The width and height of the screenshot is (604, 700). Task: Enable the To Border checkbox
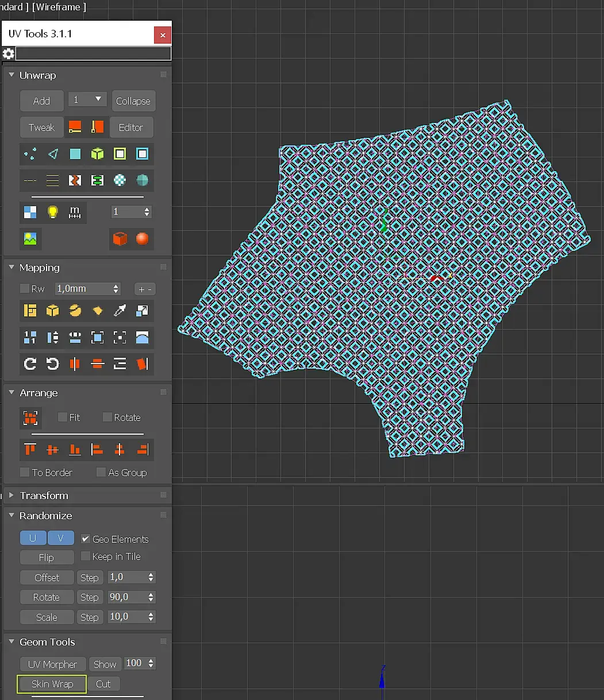pyautogui.click(x=24, y=472)
